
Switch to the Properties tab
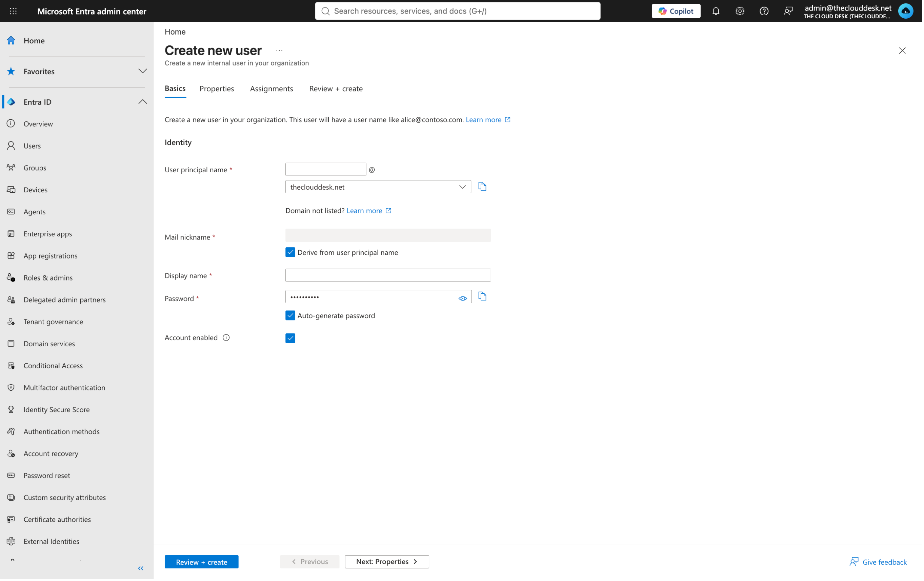click(x=217, y=89)
